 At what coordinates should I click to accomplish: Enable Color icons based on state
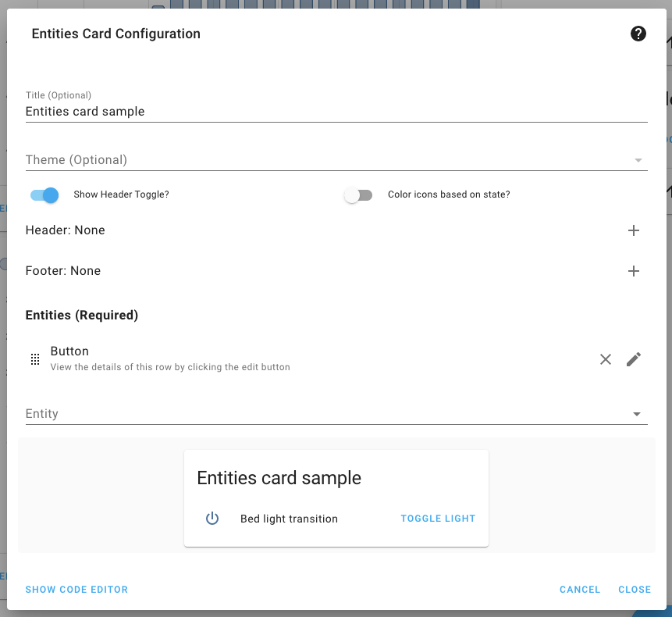(358, 194)
